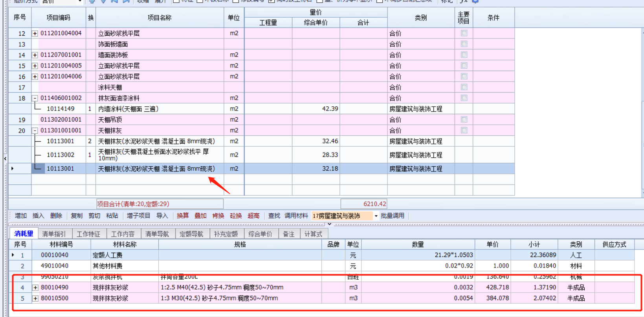Expand item 011201004004
644x317 pixels.
pos(35,33)
